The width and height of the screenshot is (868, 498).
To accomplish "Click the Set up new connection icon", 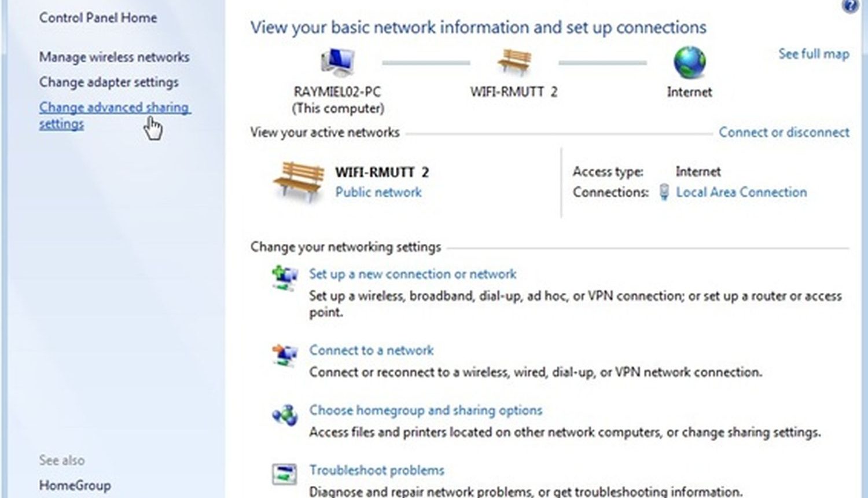I will [x=285, y=277].
